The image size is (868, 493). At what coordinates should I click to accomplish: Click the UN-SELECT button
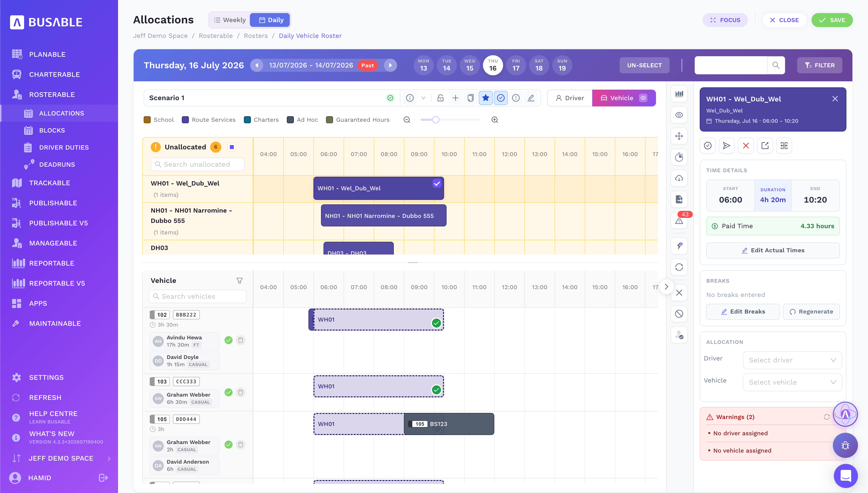pos(644,65)
